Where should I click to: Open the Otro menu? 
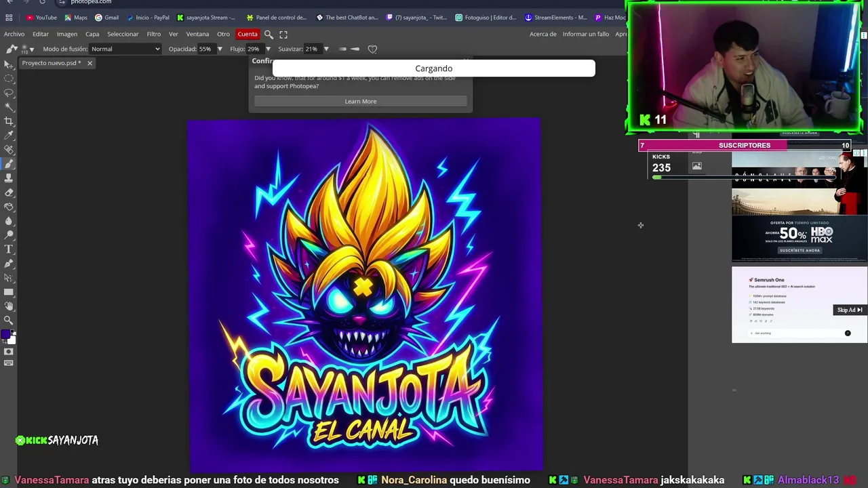pos(223,35)
